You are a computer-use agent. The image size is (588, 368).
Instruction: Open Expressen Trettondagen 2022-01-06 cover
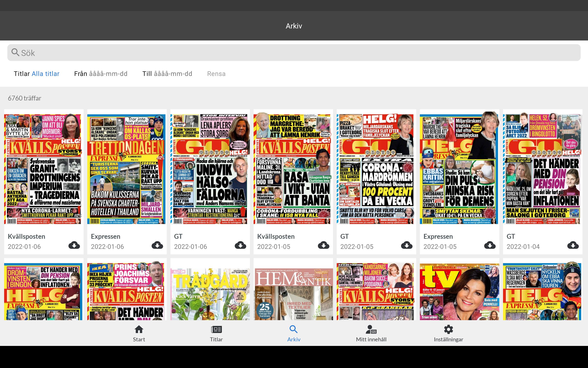pos(126,169)
